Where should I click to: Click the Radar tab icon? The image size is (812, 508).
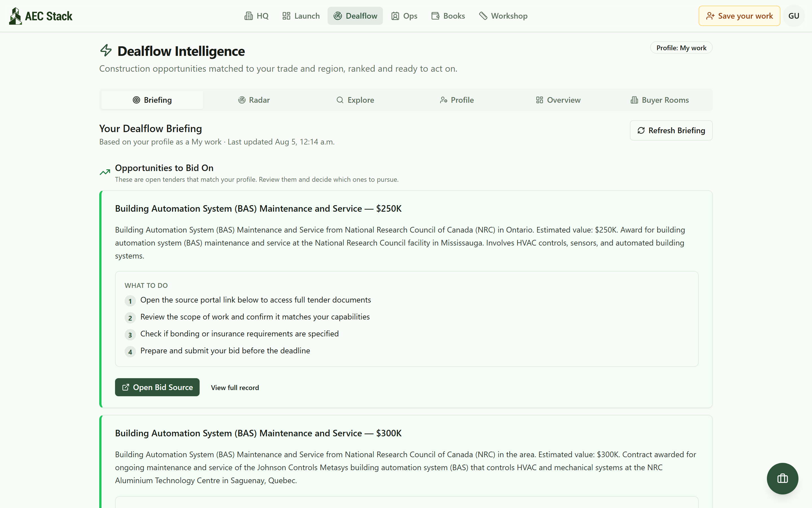click(x=242, y=100)
